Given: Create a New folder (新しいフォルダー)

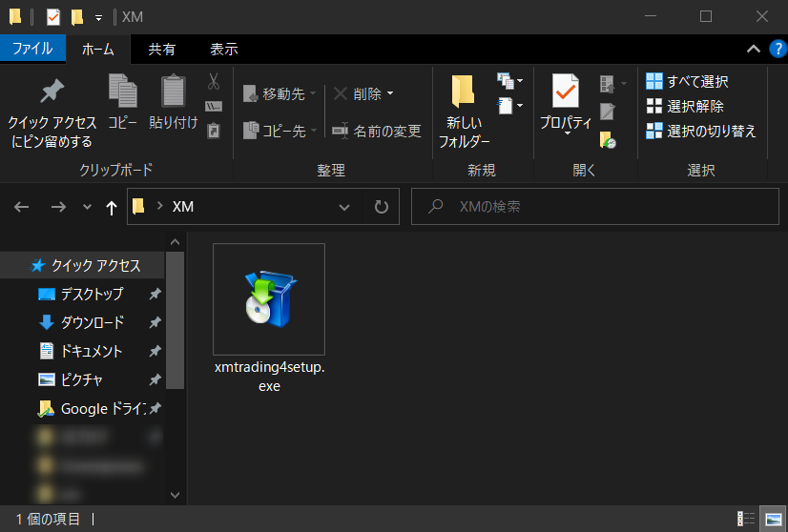Looking at the screenshot, I should 464,112.
